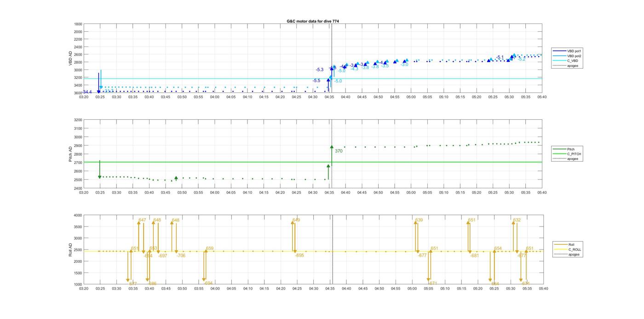Click the '03:20' tick under VBD plot
This screenshot has width=644, height=319.
click(84, 97)
